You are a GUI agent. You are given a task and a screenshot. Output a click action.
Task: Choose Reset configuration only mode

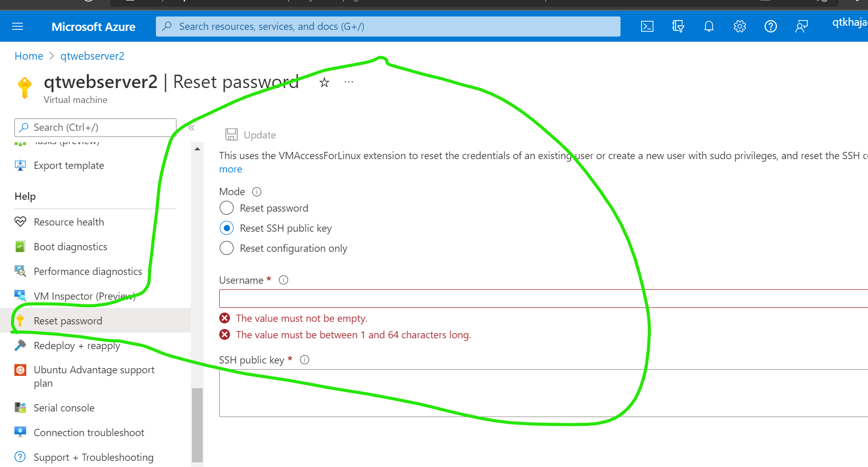226,248
